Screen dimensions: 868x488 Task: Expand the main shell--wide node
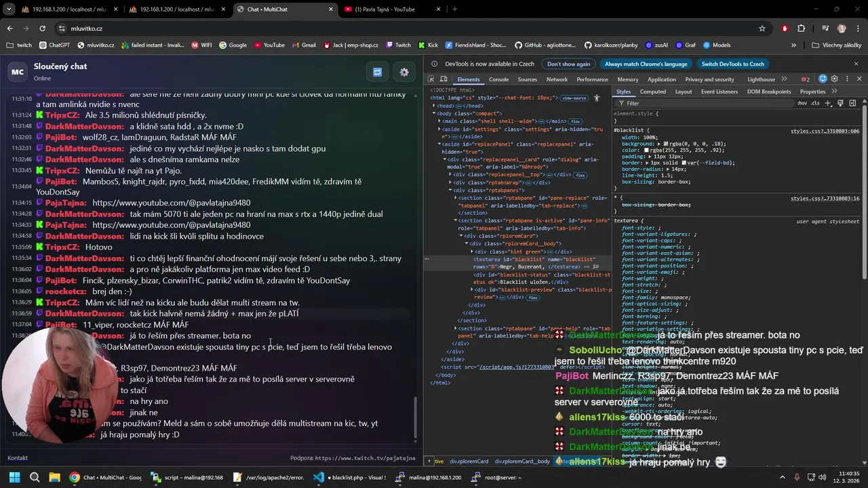(x=439, y=121)
